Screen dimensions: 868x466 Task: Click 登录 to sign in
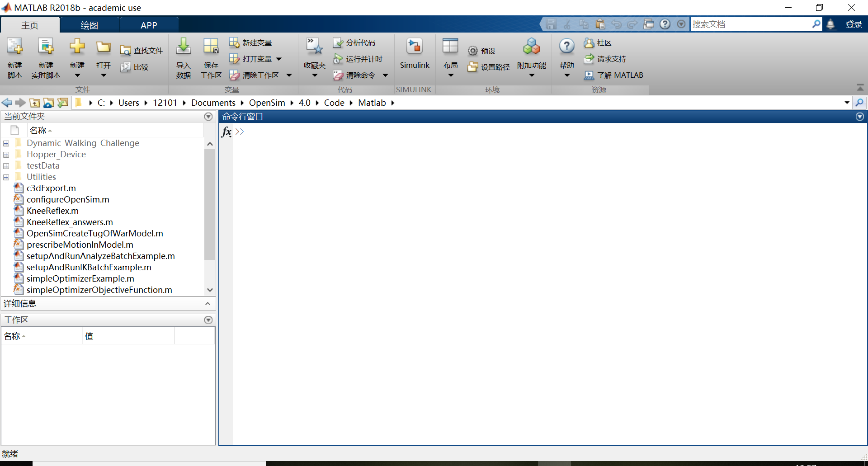[x=854, y=24]
